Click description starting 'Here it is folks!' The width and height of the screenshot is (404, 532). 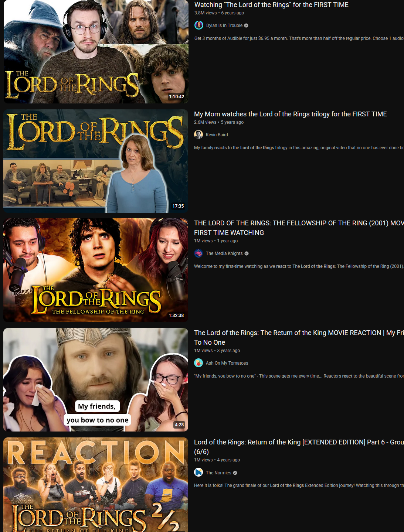pyautogui.click(x=299, y=485)
